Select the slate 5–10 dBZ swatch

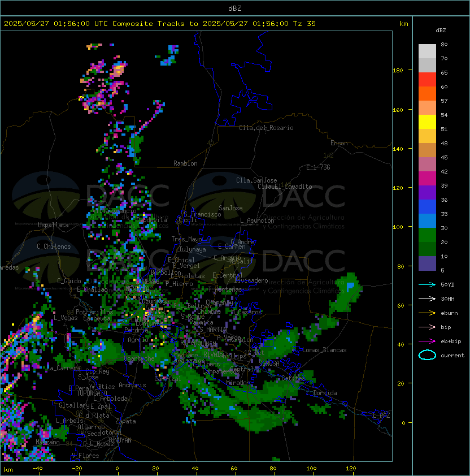pyautogui.click(x=427, y=263)
